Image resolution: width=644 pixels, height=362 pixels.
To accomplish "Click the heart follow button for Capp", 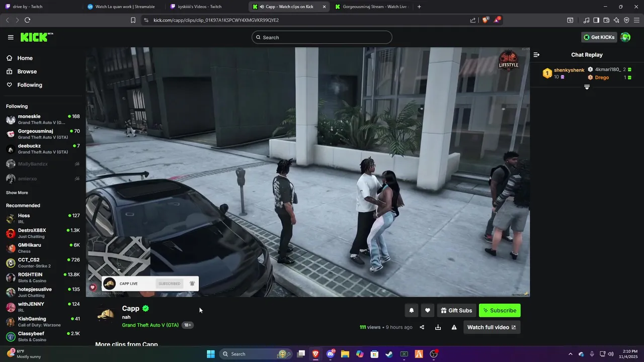I will tap(428, 310).
